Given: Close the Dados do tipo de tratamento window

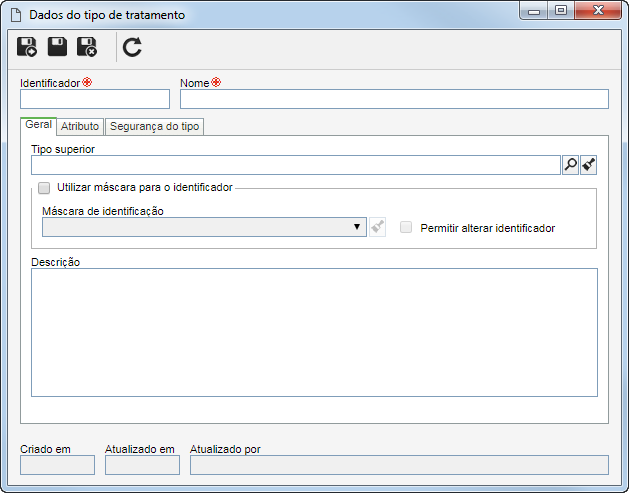Looking at the screenshot, I should pyautogui.click(x=598, y=10).
